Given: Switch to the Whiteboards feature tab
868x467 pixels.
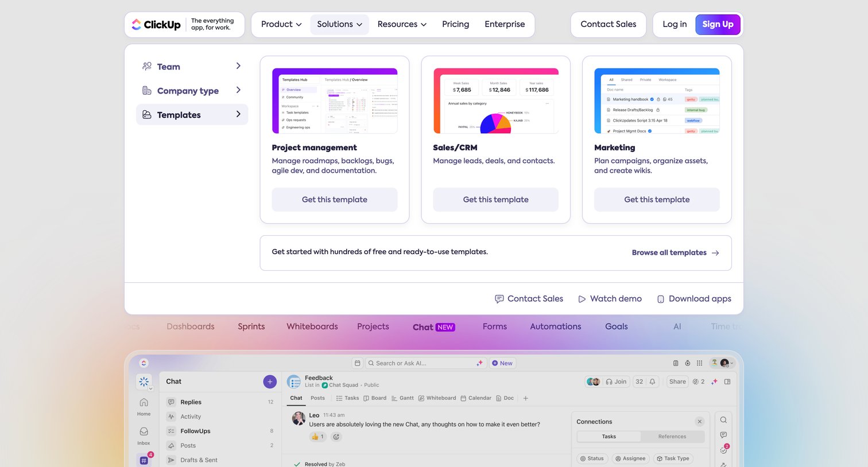Looking at the screenshot, I should (312, 326).
